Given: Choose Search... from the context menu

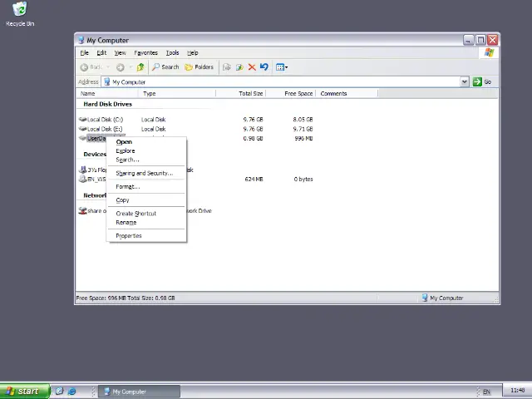Looking at the screenshot, I should tap(146, 160).
